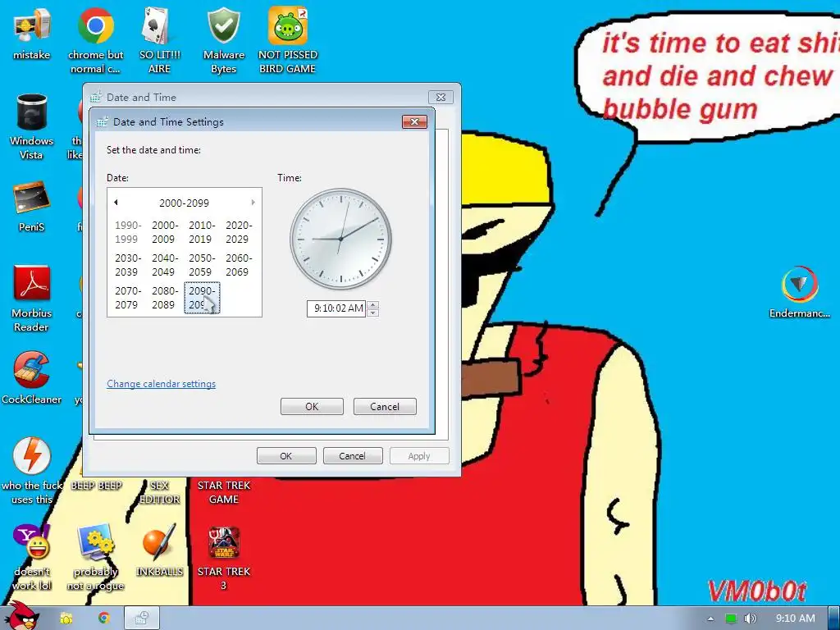Open the taskbar file explorer icon
840x630 pixels.
66,619
